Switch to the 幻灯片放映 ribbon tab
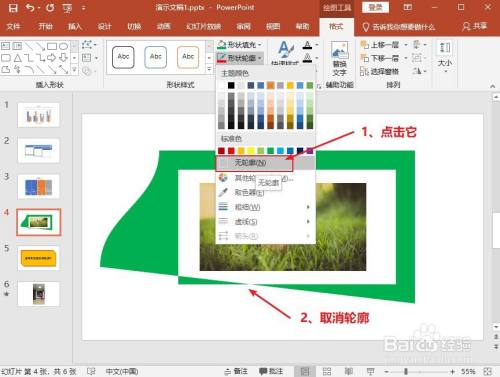Screen dimensions: 500x377 pyautogui.click(x=203, y=26)
